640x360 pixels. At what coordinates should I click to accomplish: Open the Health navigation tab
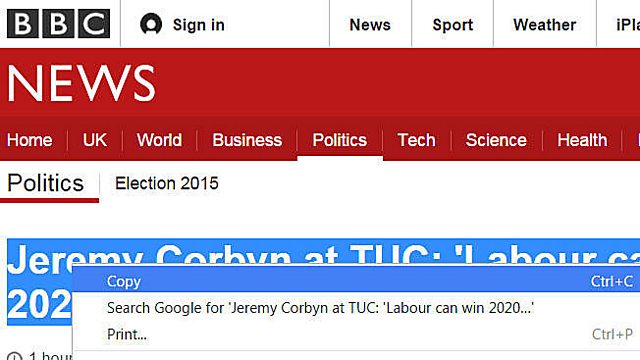click(582, 140)
